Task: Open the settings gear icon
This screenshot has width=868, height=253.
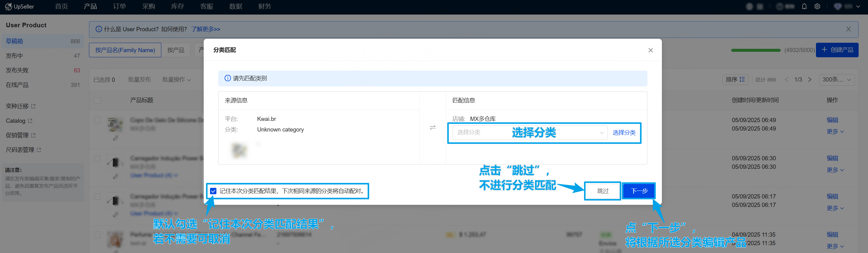Action: pyautogui.click(x=817, y=6)
